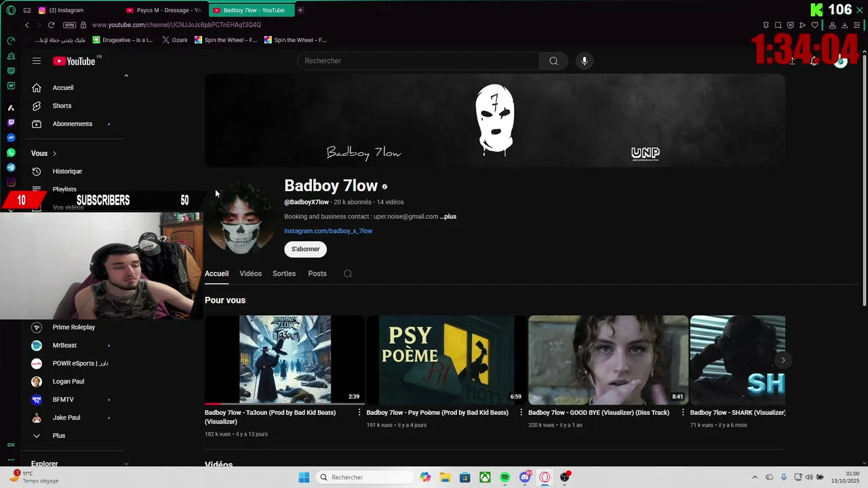
Task: Open Historique in the sidebar
Action: point(67,171)
